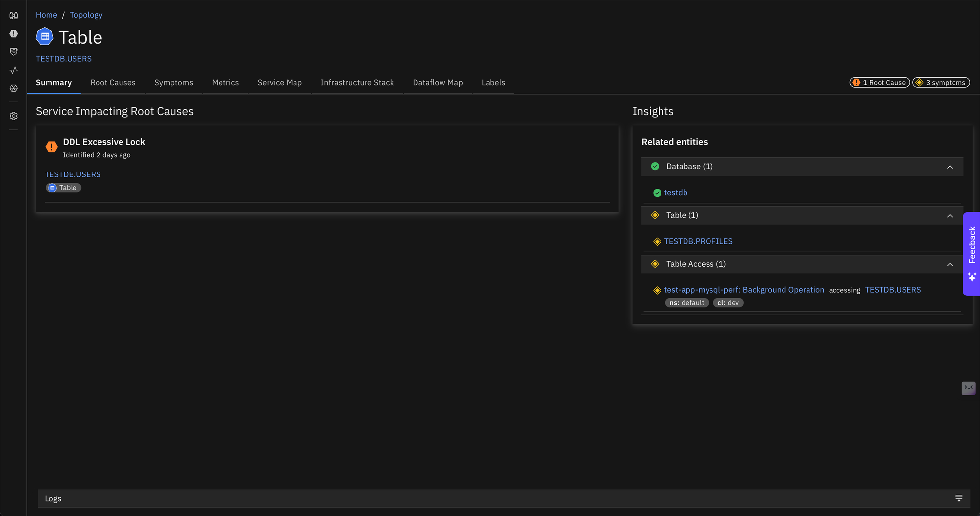
Task: Open the binoculars explore icon in sidebar
Action: tap(14, 16)
